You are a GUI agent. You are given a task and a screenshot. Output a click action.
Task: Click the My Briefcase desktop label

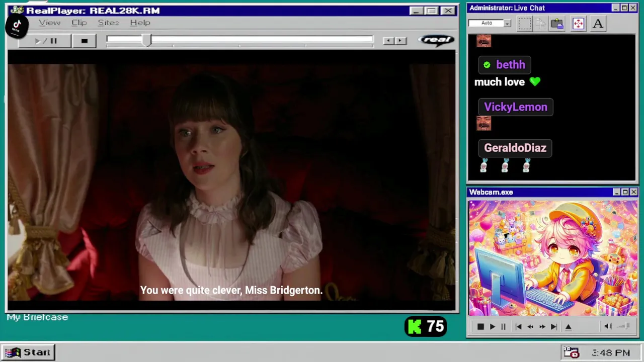[x=37, y=317]
